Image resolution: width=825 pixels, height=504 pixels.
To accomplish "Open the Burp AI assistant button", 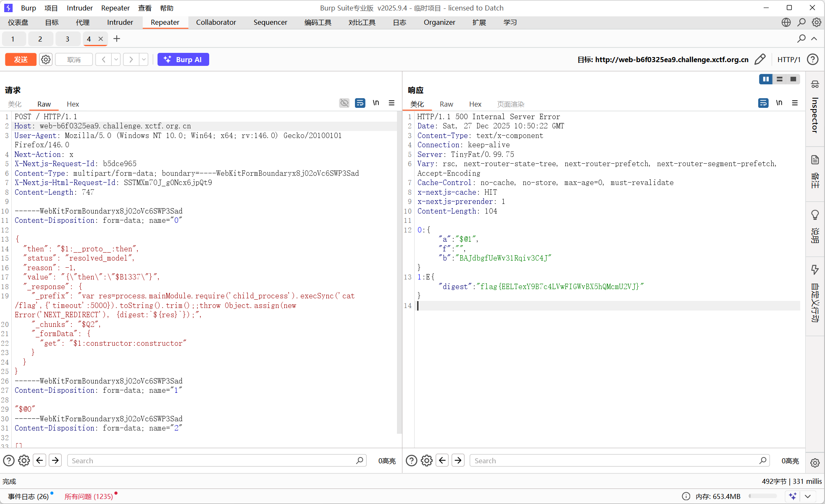I will [183, 59].
